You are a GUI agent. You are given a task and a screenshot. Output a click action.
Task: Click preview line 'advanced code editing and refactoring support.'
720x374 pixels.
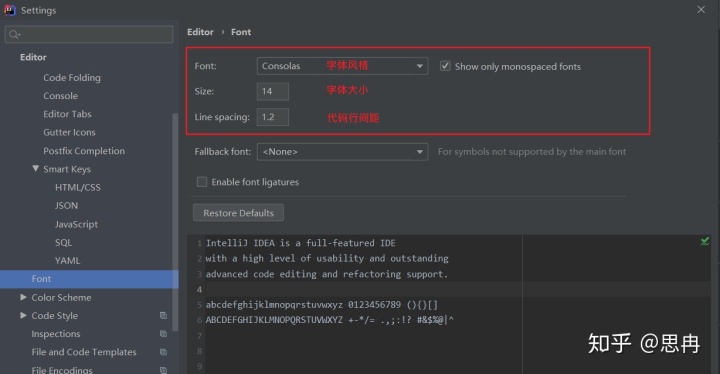tap(326, 274)
